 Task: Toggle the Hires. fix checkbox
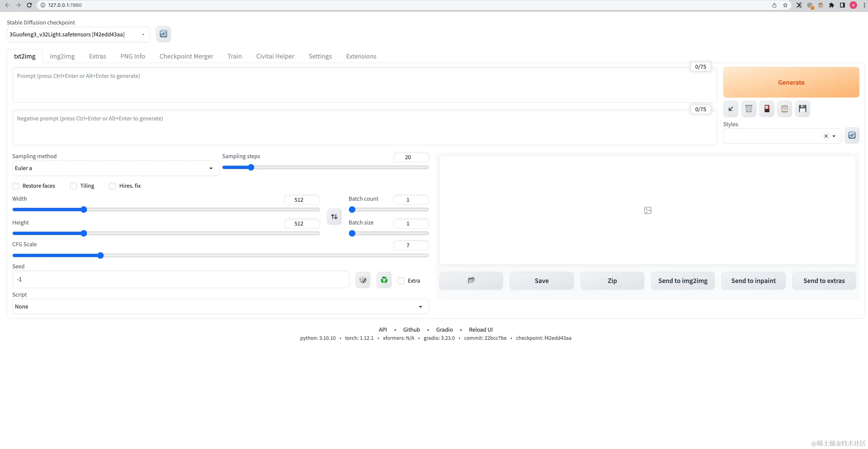click(x=112, y=186)
